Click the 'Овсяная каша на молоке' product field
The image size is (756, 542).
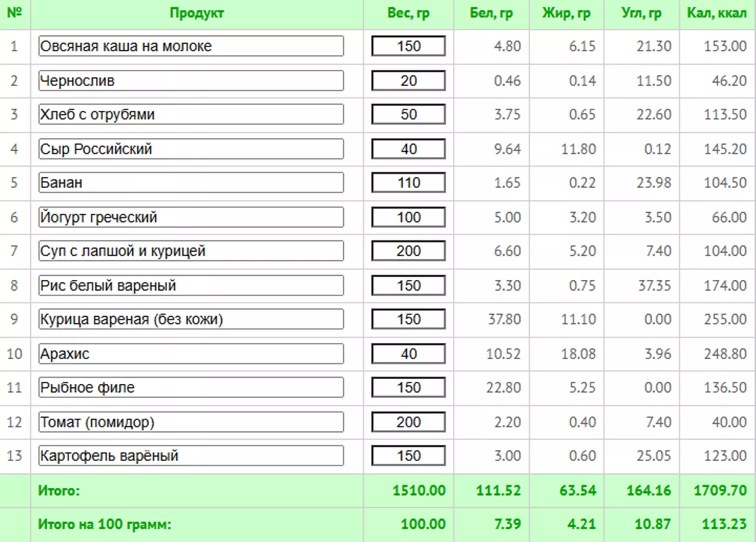[191, 46]
